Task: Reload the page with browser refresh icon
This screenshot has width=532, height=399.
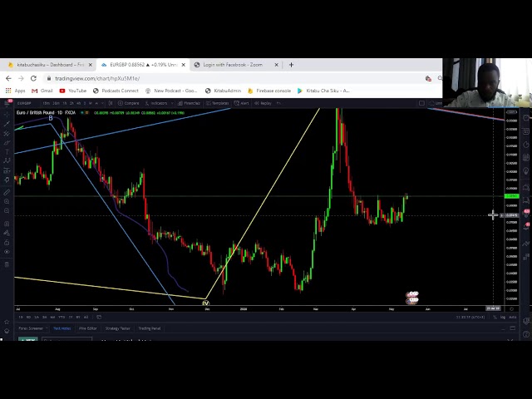Action: (x=33, y=78)
